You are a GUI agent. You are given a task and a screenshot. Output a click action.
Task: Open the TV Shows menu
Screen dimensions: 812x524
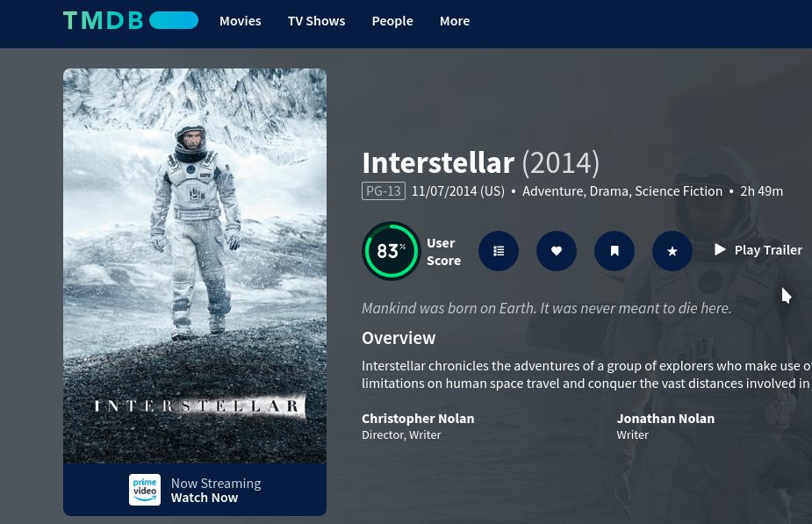[316, 21]
